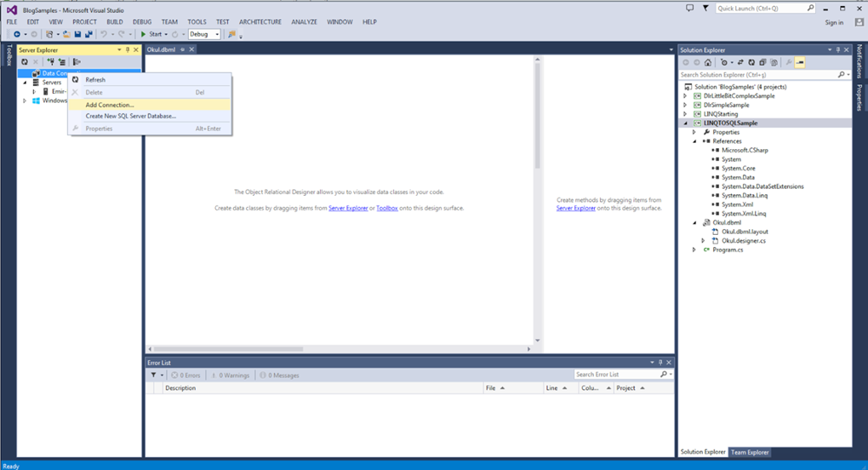Click the Toolbox link in the designer
868x470 pixels.
coord(387,208)
